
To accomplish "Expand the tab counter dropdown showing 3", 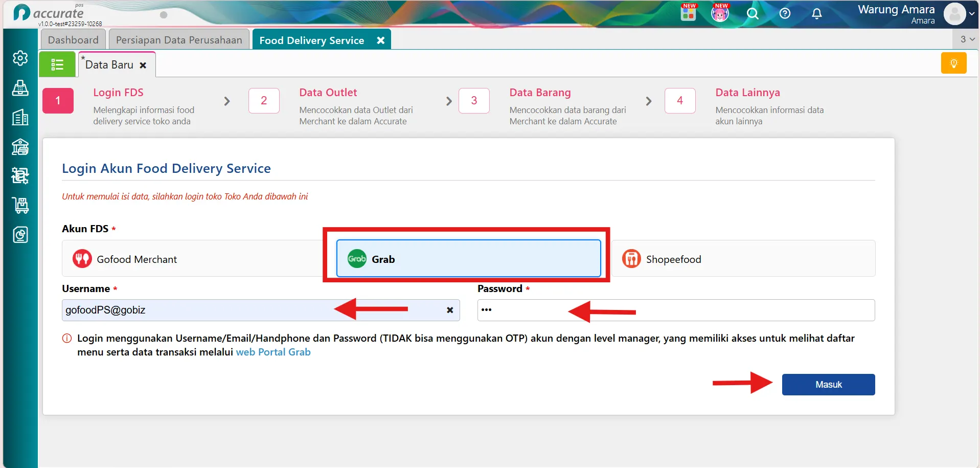I will (967, 39).
